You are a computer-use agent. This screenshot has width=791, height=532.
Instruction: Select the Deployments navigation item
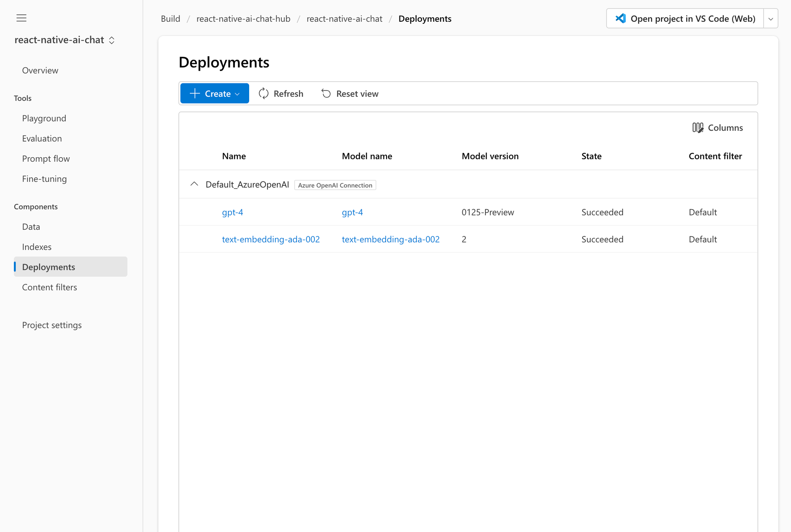pyautogui.click(x=49, y=267)
